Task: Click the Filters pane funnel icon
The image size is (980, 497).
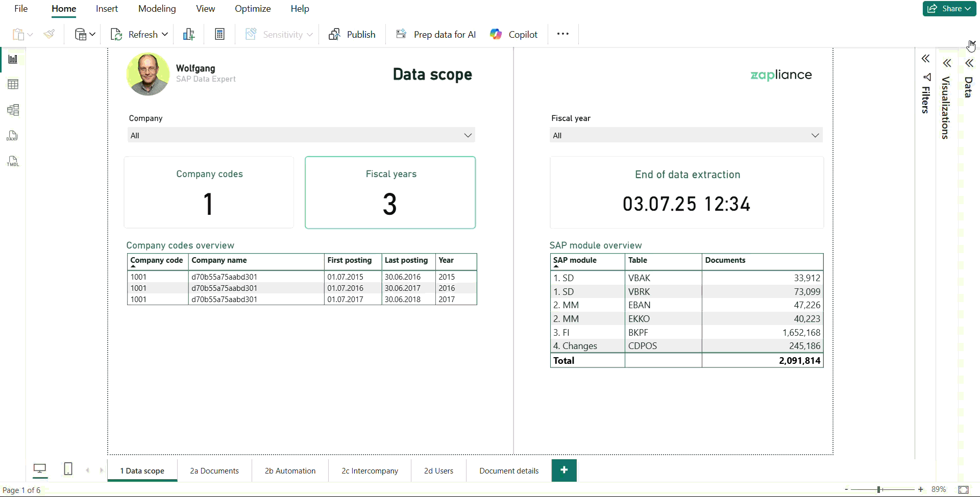Action: (x=927, y=77)
